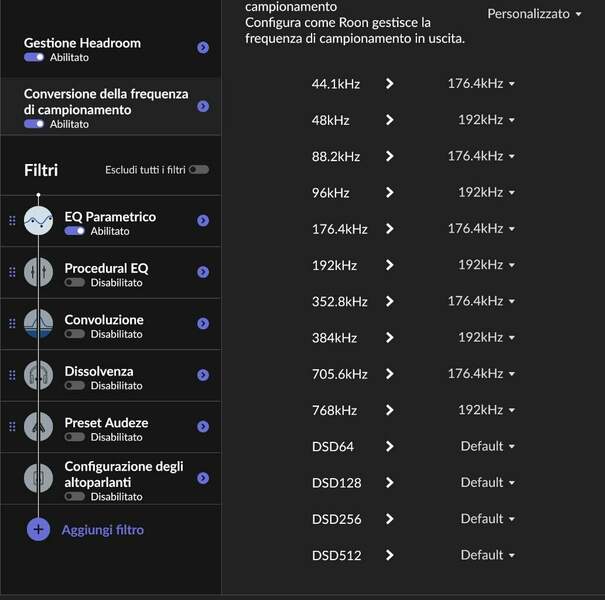Select Conversione della frequenza di campionamento section

(106, 101)
